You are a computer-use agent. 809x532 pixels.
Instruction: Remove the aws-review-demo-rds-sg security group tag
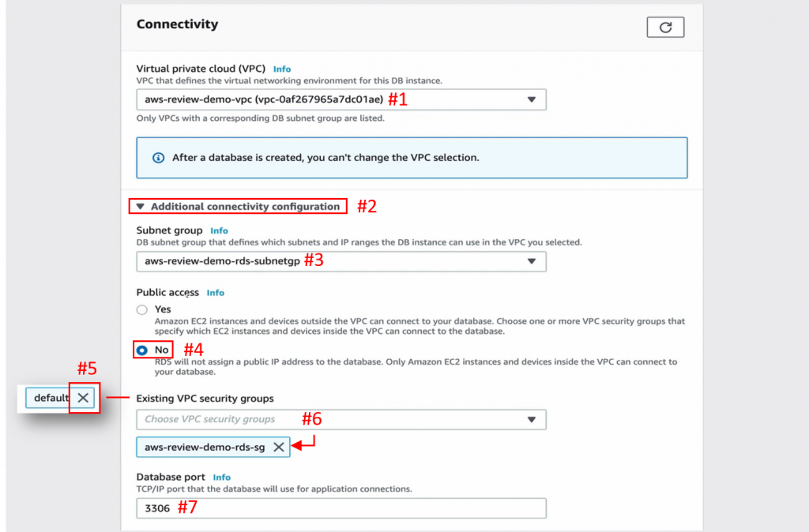(279, 447)
